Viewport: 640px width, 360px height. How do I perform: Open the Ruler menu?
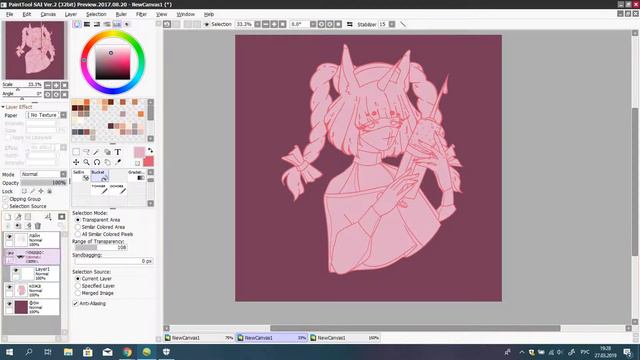121,14
